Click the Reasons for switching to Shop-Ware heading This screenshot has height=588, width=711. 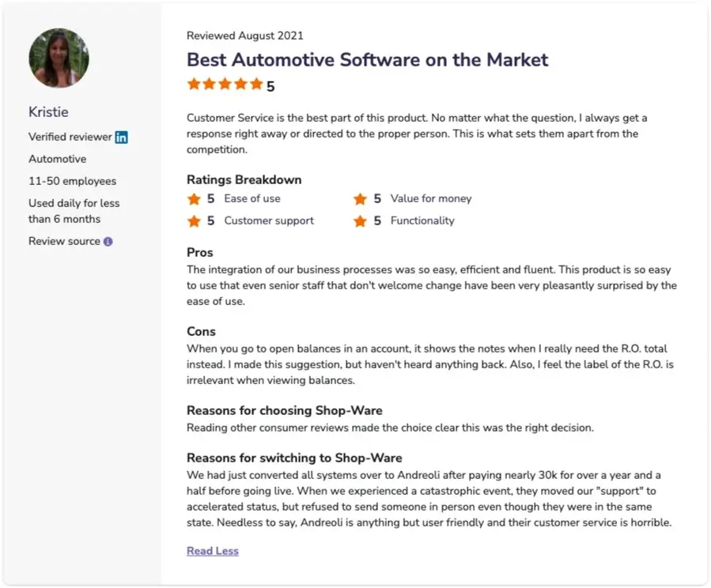294,458
